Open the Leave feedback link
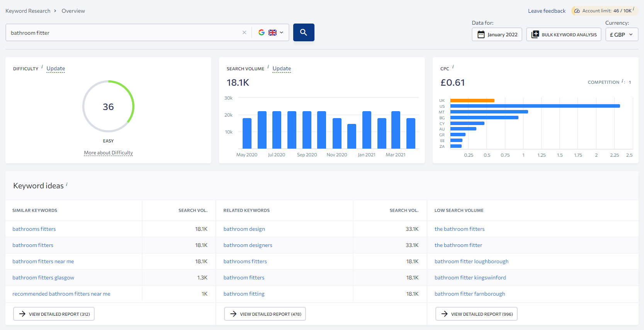Screen dimensions: 644x330 [546, 11]
